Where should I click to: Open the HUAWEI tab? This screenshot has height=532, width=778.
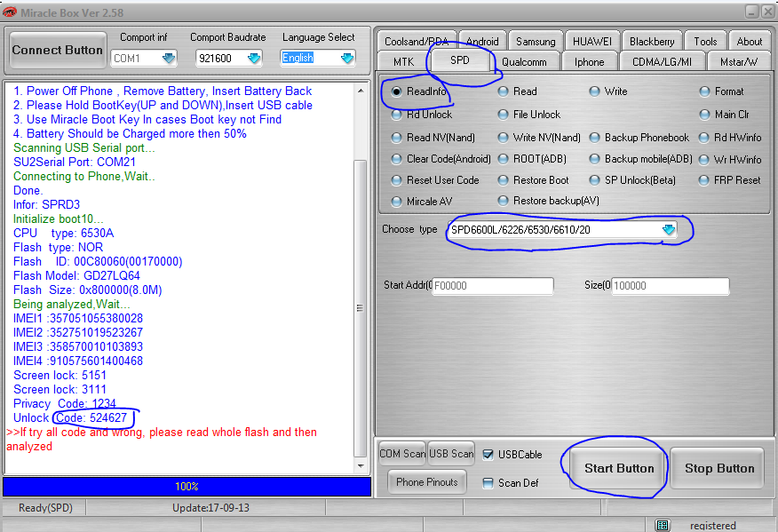(x=592, y=41)
